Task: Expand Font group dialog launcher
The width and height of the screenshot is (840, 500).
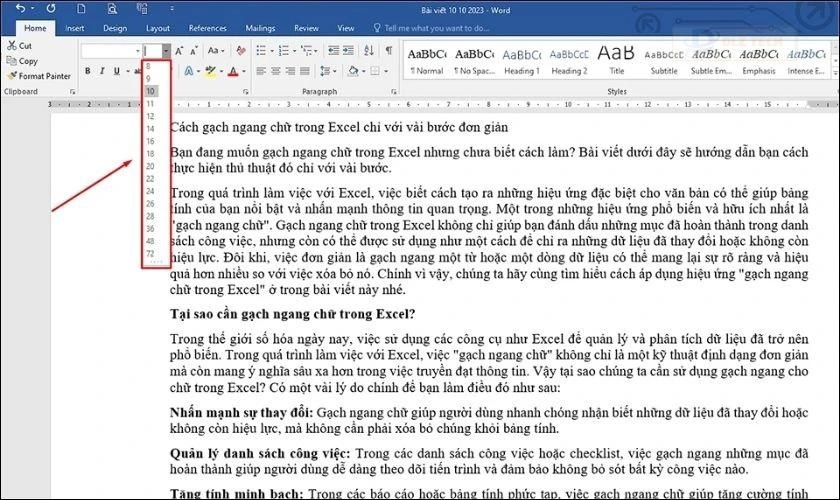Action: [245, 92]
